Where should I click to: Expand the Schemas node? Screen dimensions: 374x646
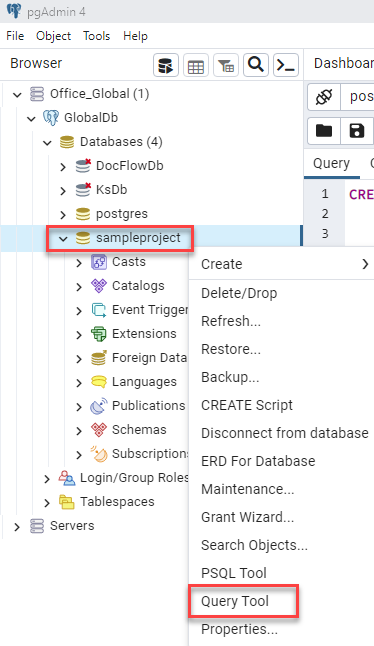[x=79, y=431]
